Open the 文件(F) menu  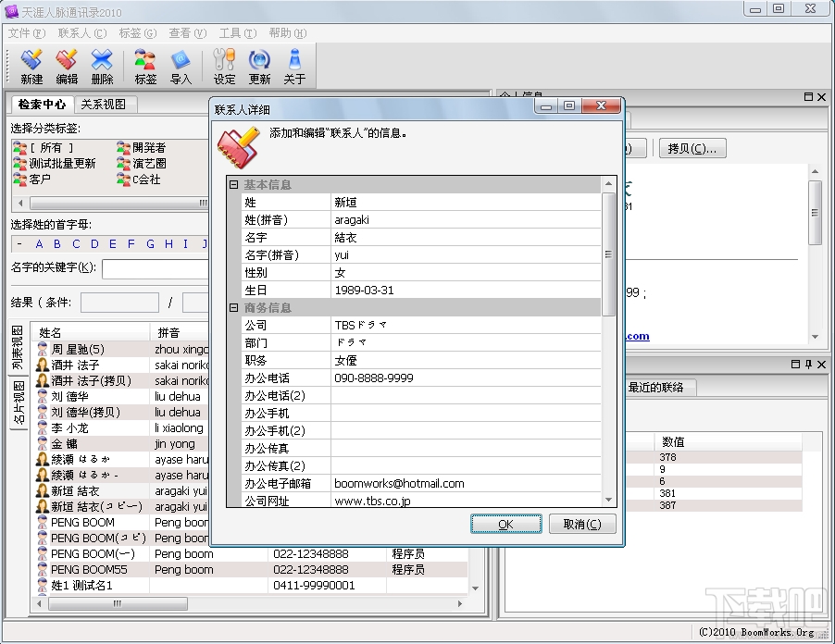pos(27,33)
